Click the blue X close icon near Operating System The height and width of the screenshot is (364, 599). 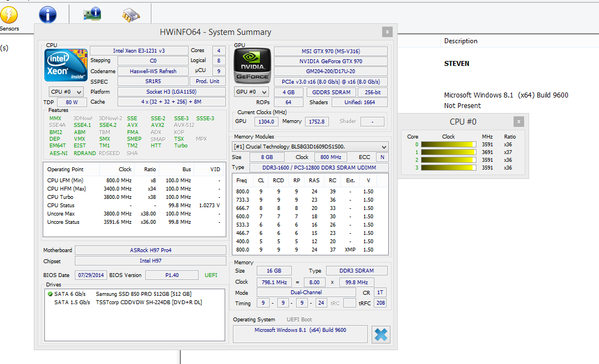click(381, 334)
